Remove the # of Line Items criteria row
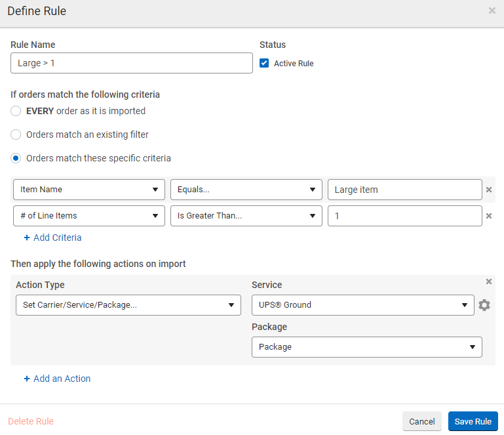The image size is (504, 435). pos(488,216)
